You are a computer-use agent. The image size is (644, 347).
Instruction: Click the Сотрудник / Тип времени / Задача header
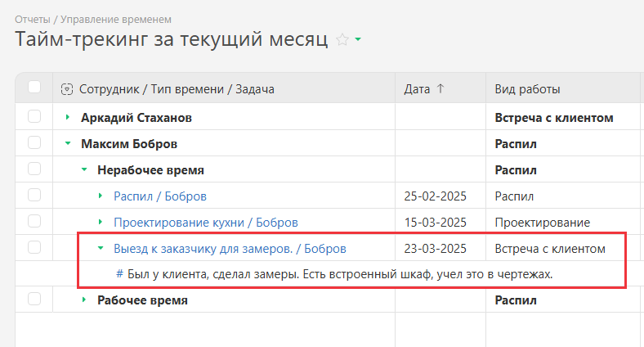pyautogui.click(x=177, y=89)
